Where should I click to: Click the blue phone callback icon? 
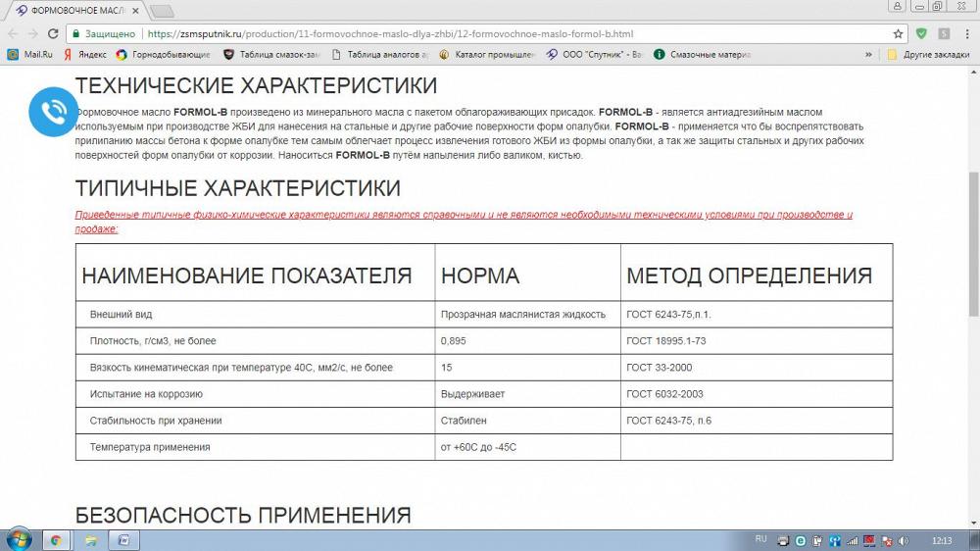[52, 112]
